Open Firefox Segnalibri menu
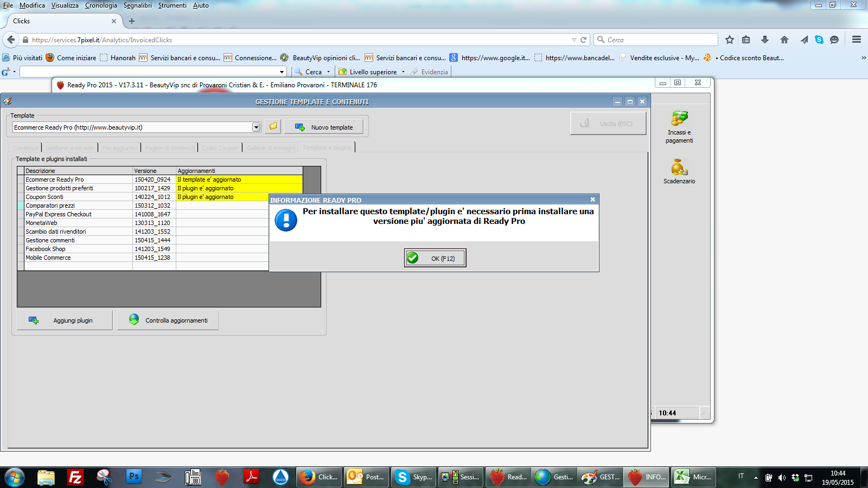 pos(138,5)
